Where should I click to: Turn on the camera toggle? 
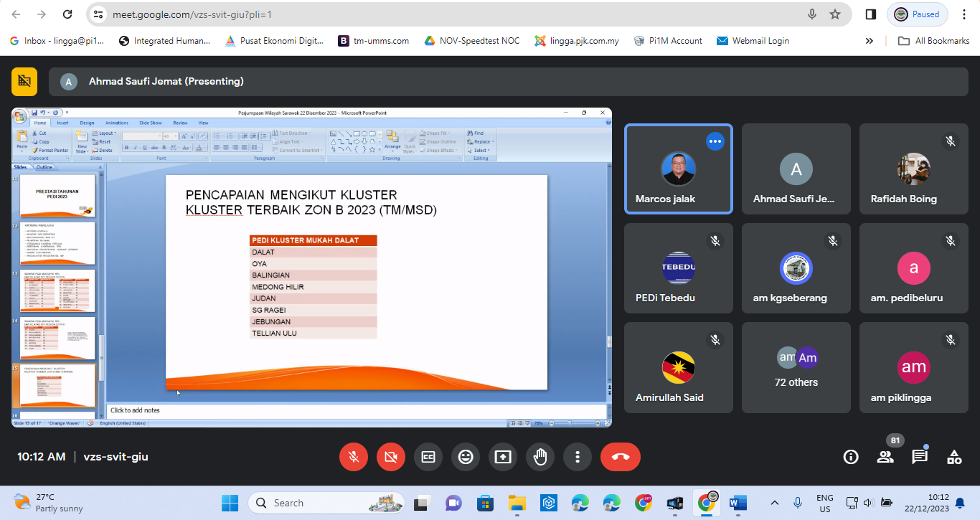(x=391, y=457)
